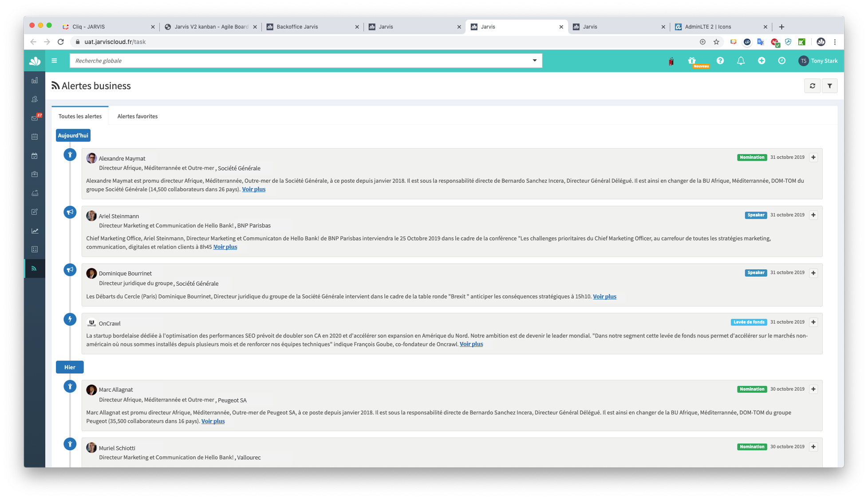Switch to Alertes favorites tab
Screen dimensions: 868x499
point(138,116)
